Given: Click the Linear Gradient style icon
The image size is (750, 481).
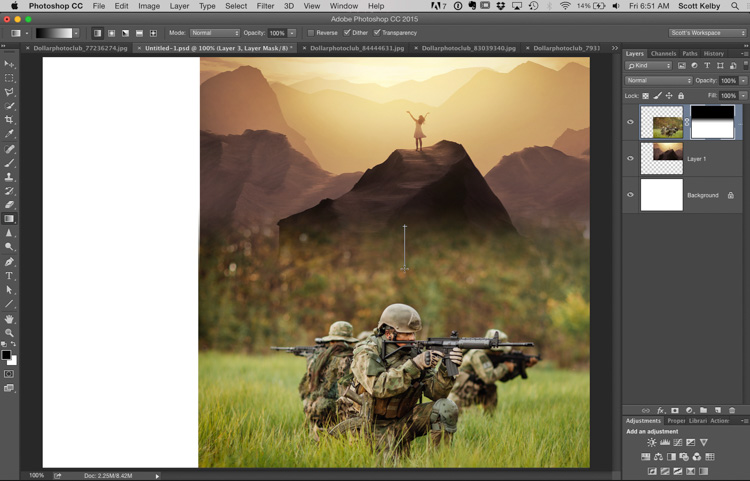Looking at the screenshot, I should point(98,33).
